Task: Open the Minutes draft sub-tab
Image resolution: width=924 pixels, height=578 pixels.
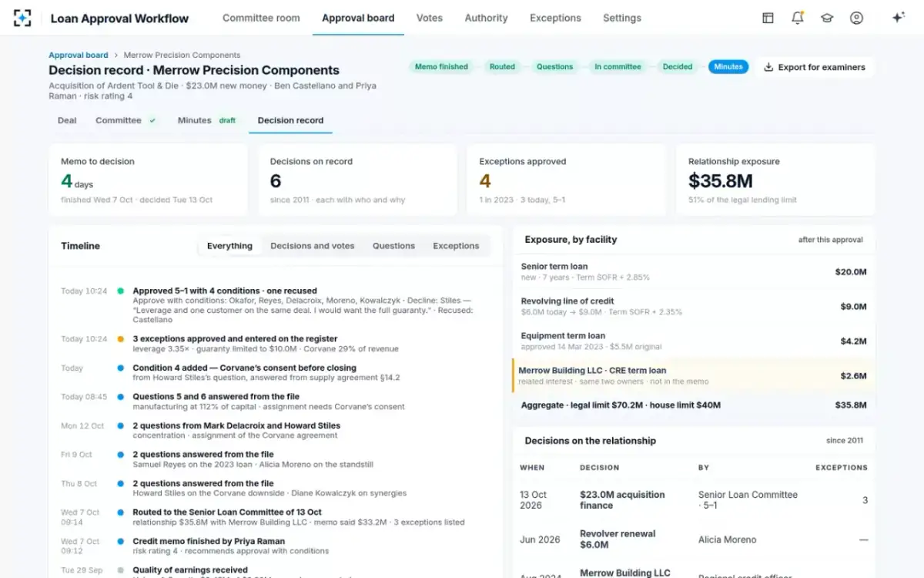Action: point(206,120)
